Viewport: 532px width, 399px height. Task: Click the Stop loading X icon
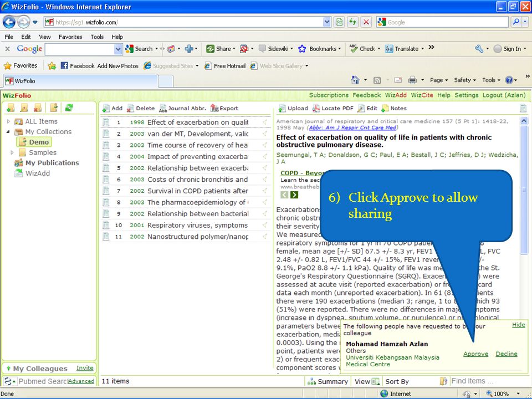coord(366,22)
